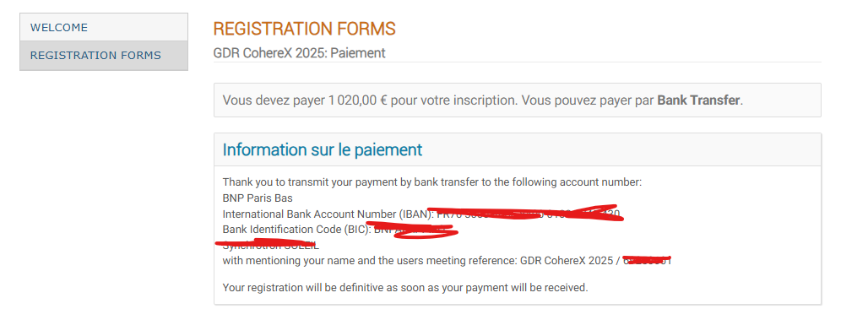This screenshot has height=336, width=868.
Task: Click the Bank Identification Code (BIC) label
Action: pos(296,229)
